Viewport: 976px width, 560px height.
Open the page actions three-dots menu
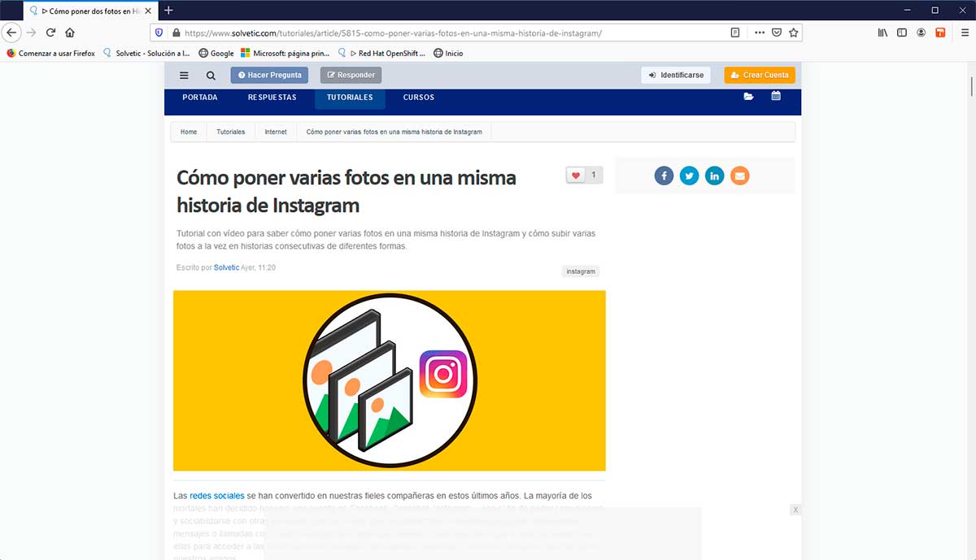pyautogui.click(x=760, y=33)
